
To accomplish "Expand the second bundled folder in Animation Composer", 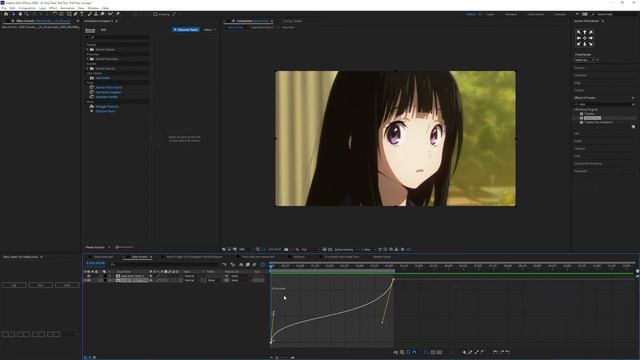I will pos(87,59).
